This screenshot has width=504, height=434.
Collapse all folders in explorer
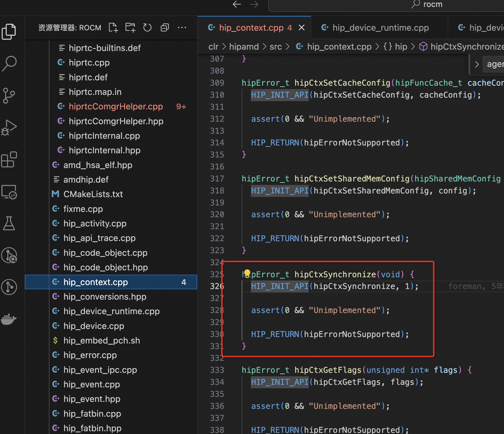point(165,27)
